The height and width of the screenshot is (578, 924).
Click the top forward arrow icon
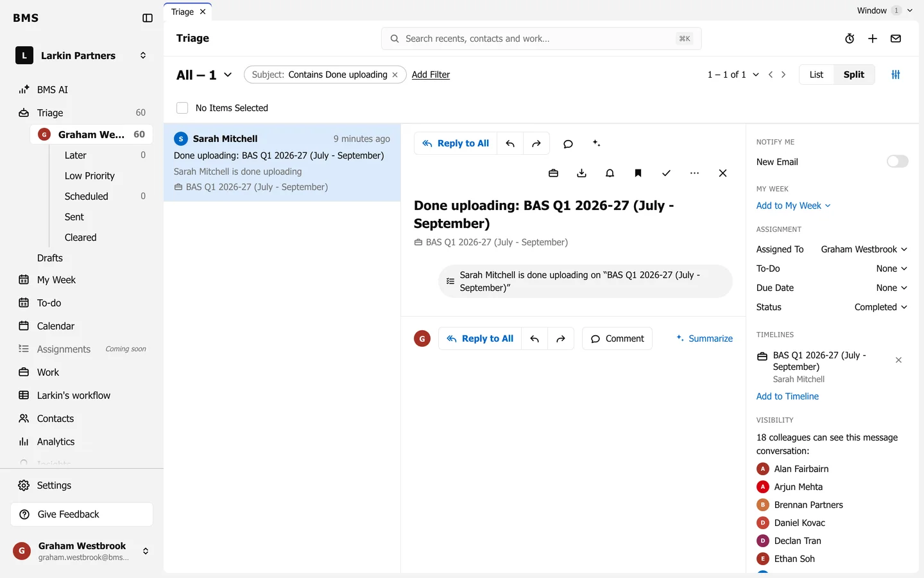[x=536, y=144]
